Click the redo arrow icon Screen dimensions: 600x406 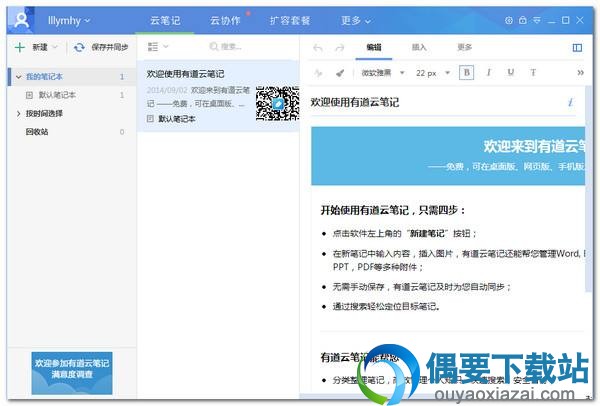(339, 47)
